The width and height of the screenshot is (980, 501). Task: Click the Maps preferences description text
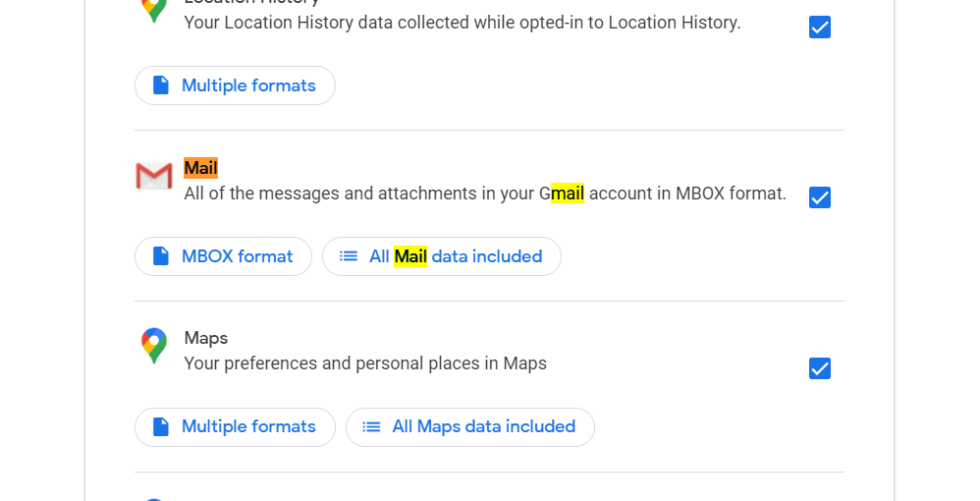365,363
